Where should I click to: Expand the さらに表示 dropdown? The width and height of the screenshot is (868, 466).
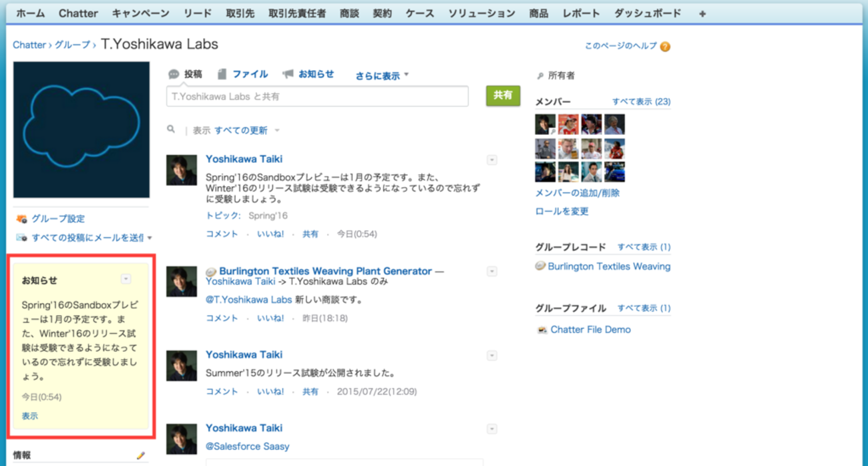tap(382, 76)
